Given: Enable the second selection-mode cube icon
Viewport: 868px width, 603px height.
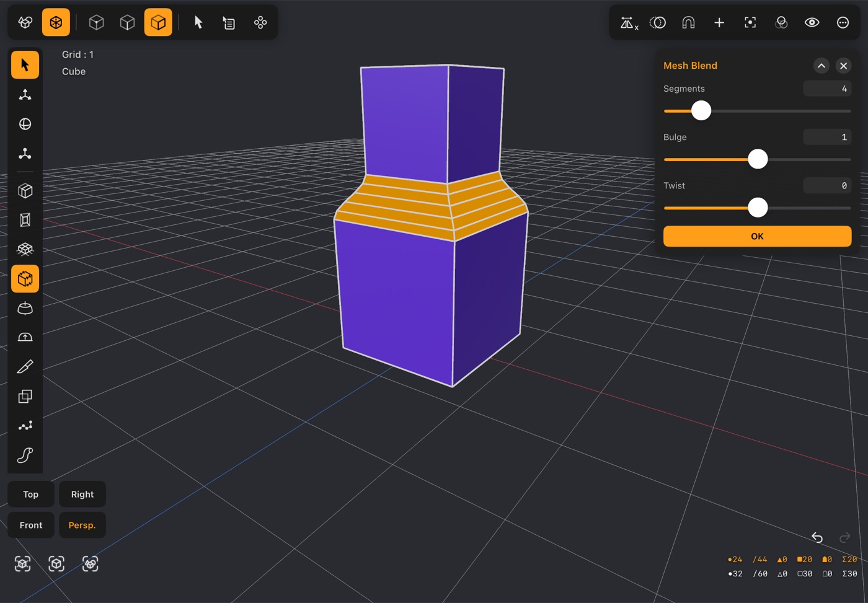Looking at the screenshot, I should [x=127, y=23].
